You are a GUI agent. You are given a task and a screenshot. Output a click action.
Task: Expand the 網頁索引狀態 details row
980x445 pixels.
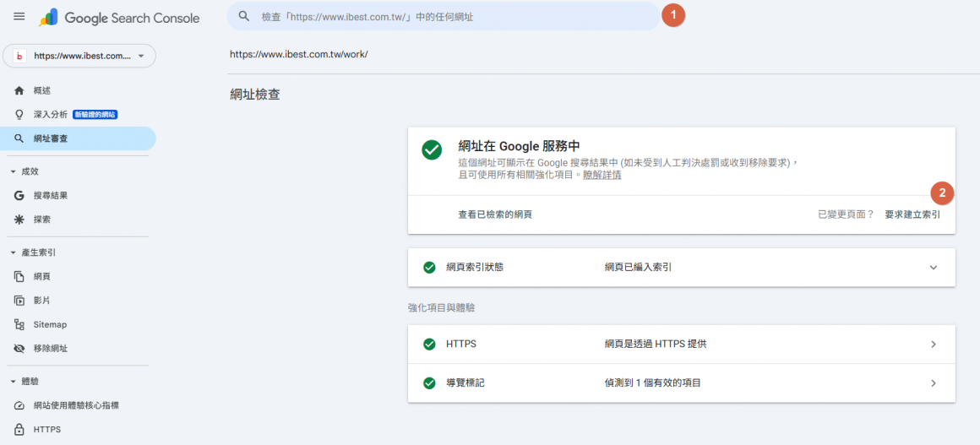[x=933, y=268]
